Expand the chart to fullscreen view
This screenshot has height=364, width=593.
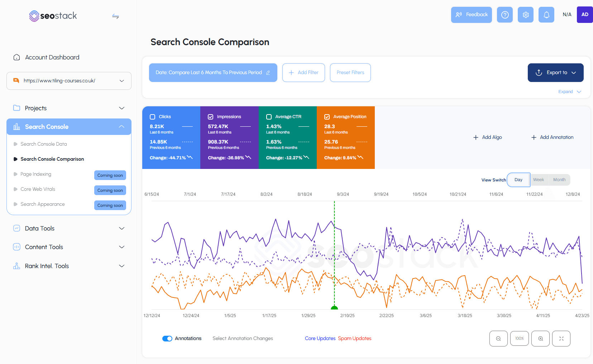(x=561, y=338)
